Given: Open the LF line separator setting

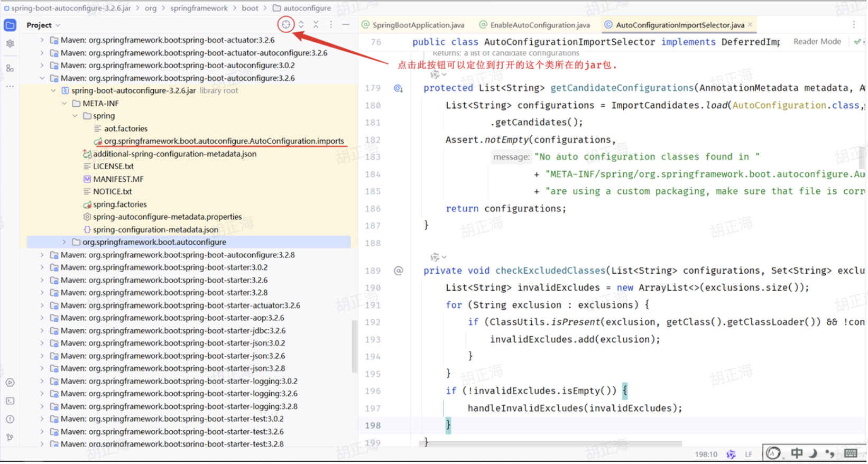Looking at the screenshot, I should (748, 454).
